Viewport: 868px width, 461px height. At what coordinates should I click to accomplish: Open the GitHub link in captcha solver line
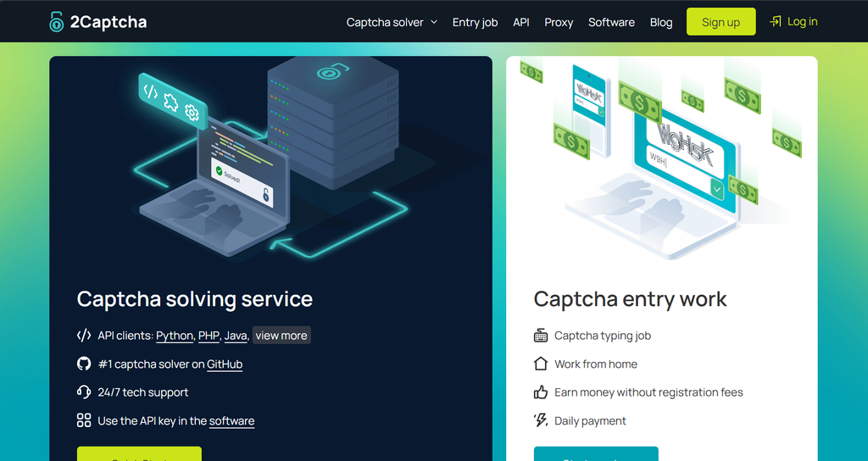[x=225, y=364]
